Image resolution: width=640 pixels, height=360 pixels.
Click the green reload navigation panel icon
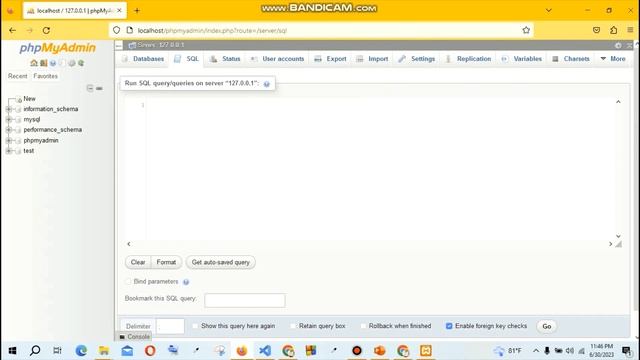[81, 63]
